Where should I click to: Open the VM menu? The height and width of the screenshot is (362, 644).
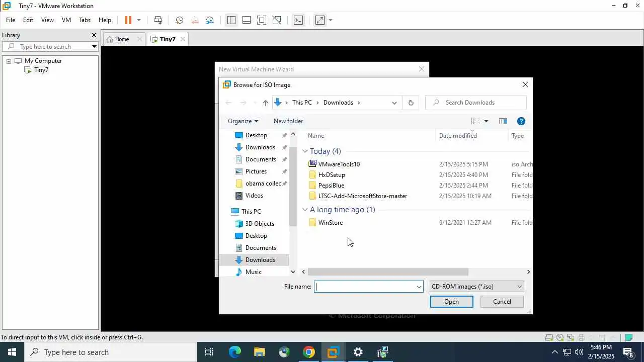[66, 20]
